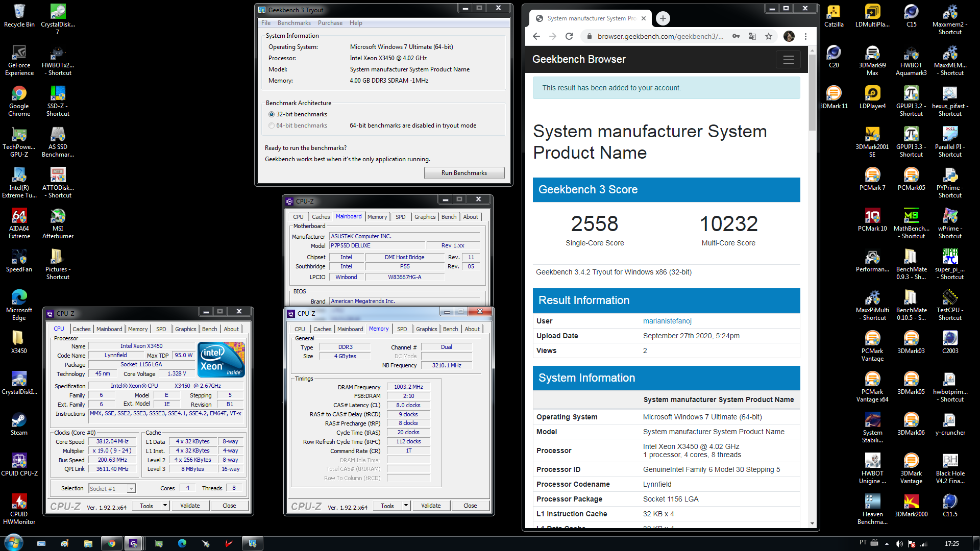The image size is (980, 551).
Task: Open Black Hole V4.2 desktop icon
Action: pos(950,468)
